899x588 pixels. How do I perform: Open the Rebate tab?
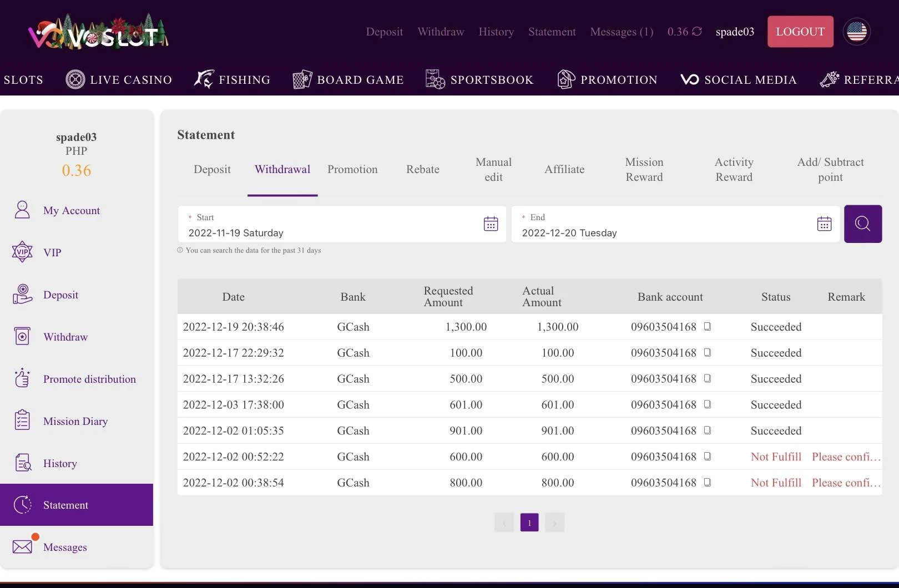423,170
